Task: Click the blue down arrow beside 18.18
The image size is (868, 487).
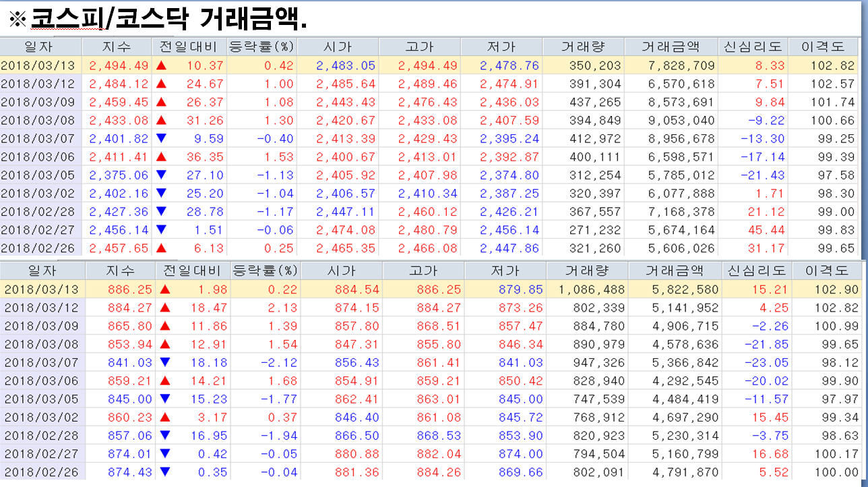Action: tap(165, 362)
